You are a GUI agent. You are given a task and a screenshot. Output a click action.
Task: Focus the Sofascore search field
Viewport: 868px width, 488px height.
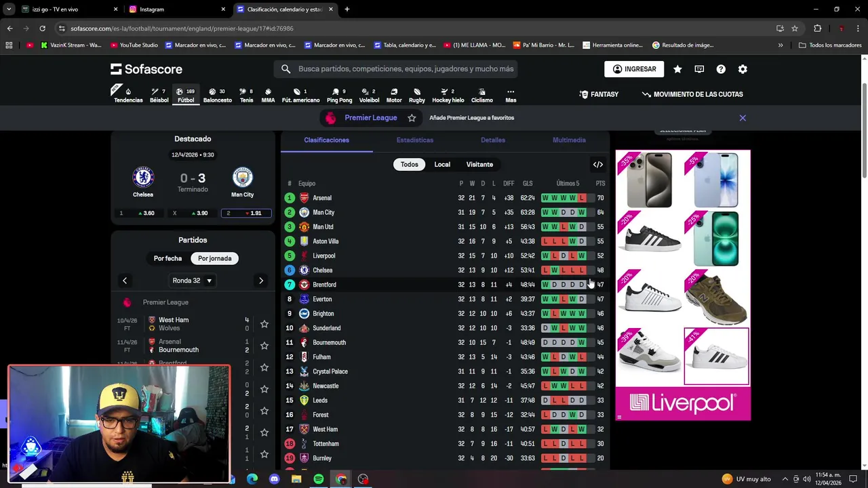point(395,69)
